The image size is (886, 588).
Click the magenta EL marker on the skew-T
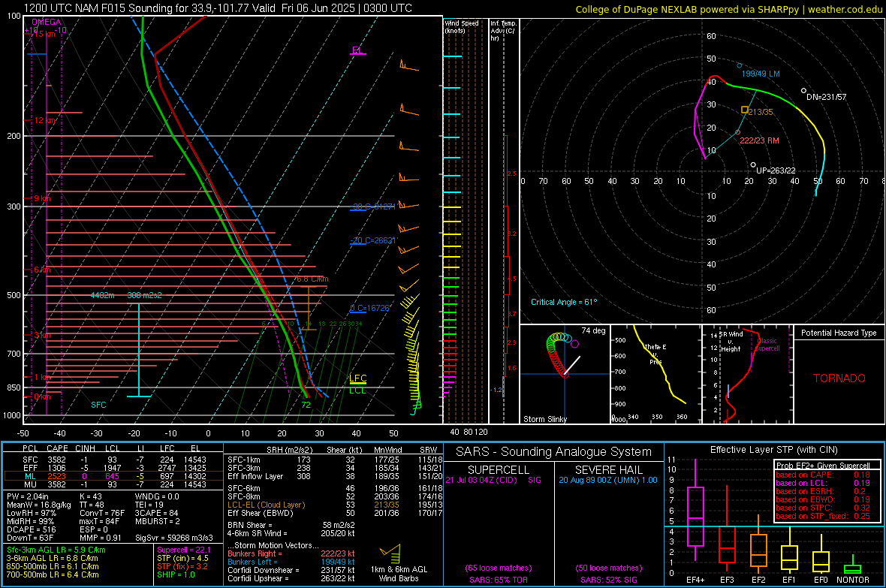(357, 51)
